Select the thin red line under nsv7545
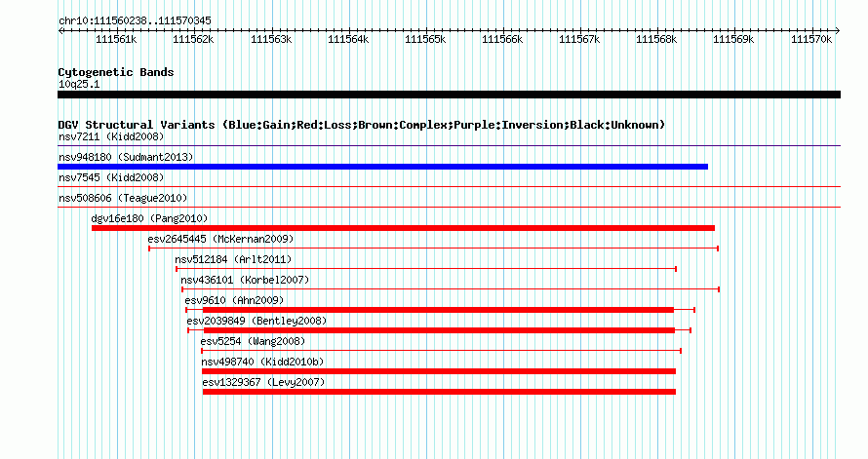The height and width of the screenshot is (459, 868). coord(449,187)
